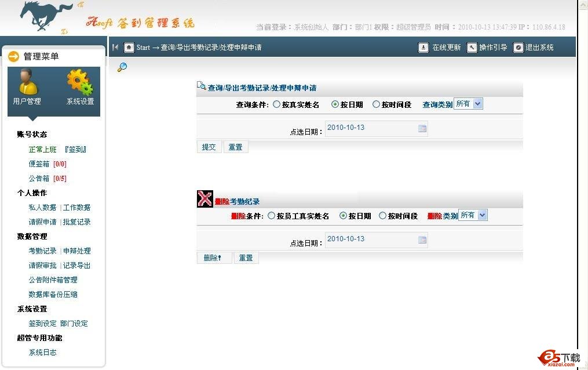Select query by 按时间段 radio
This screenshot has width=588, height=370.
pos(376,104)
